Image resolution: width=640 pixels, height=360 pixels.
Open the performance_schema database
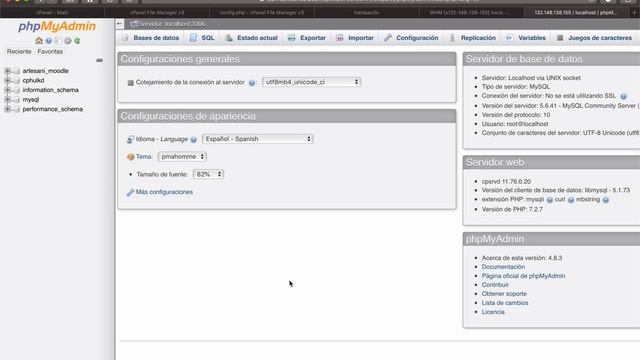click(53, 109)
